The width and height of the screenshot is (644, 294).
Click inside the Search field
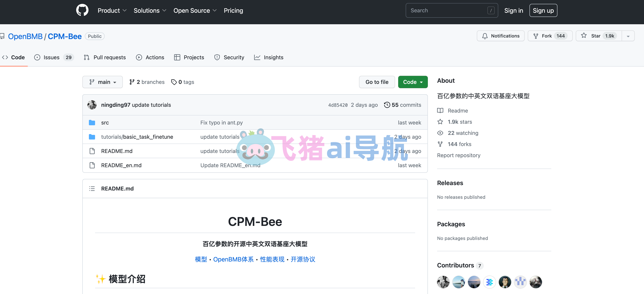click(x=450, y=10)
